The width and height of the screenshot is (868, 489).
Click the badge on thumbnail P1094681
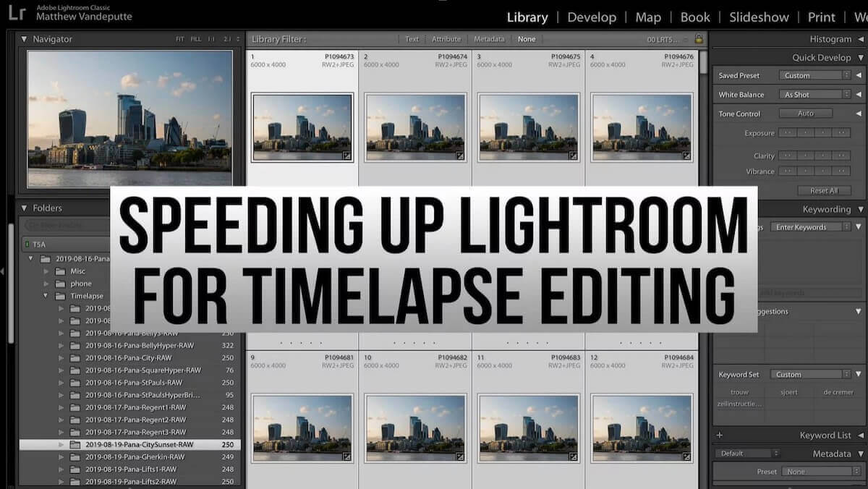click(347, 456)
